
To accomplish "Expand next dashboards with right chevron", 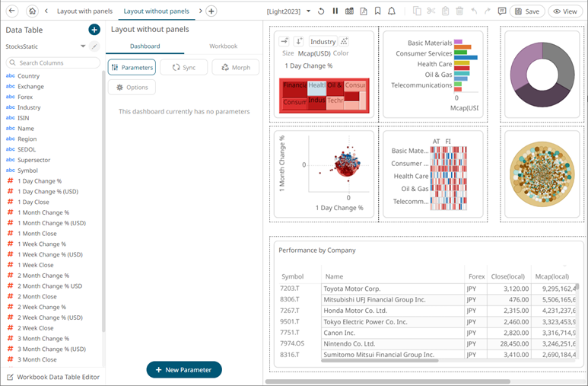I will pyautogui.click(x=200, y=11).
